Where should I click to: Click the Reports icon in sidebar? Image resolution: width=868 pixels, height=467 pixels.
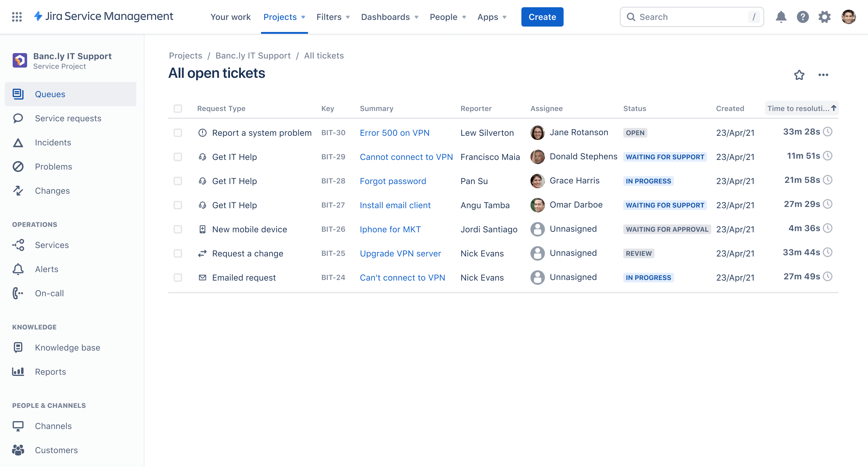click(18, 372)
